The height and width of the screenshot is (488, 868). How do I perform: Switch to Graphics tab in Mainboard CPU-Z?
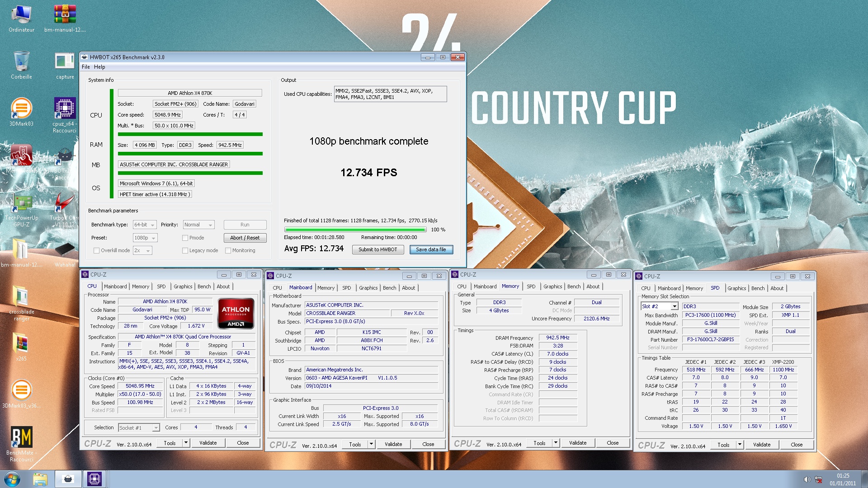(368, 288)
